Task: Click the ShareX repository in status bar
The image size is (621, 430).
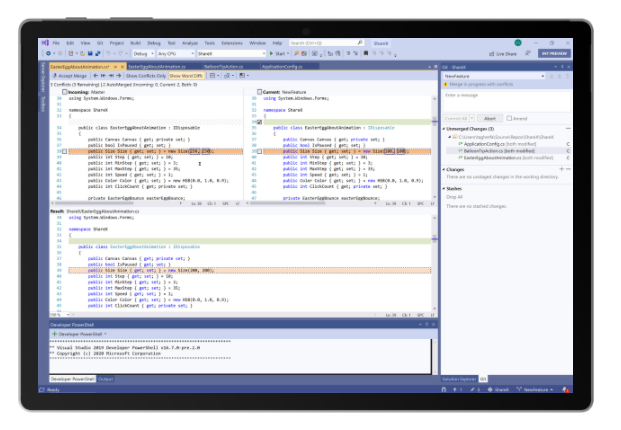Action: click(x=498, y=390)
